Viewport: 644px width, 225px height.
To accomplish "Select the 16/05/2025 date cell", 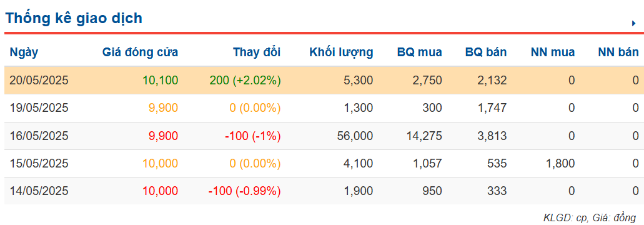I will pos(39,136).
